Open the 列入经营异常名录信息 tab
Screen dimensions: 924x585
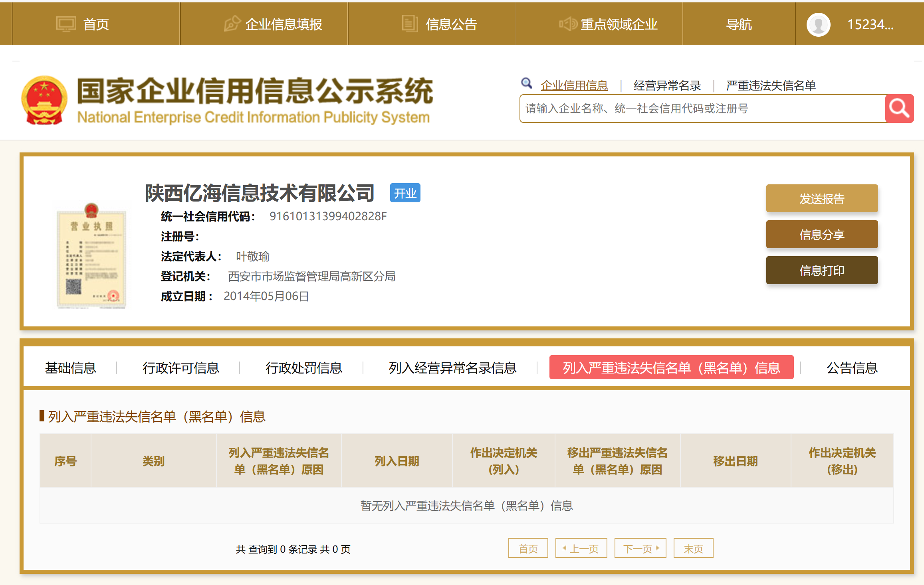(x=452, y=368)
